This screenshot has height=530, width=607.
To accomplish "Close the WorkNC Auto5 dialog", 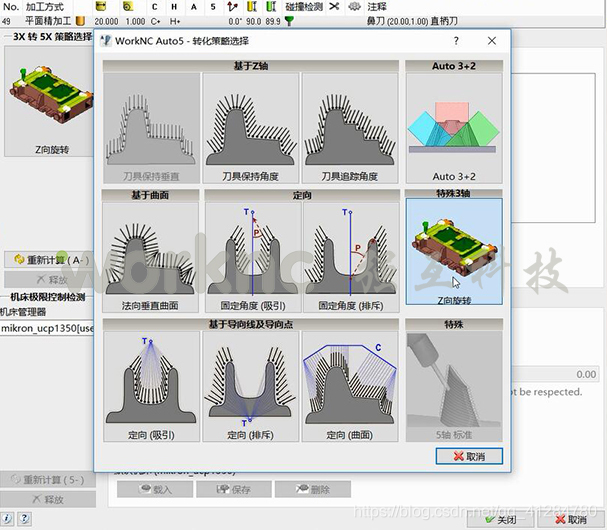I will (x=492, y=41).
